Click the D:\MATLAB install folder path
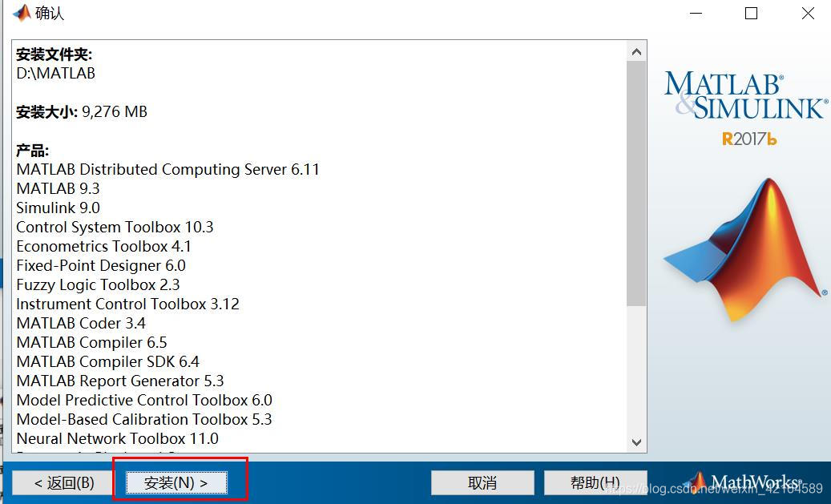Screen dimensions: 831x504 tap(55, 73)
